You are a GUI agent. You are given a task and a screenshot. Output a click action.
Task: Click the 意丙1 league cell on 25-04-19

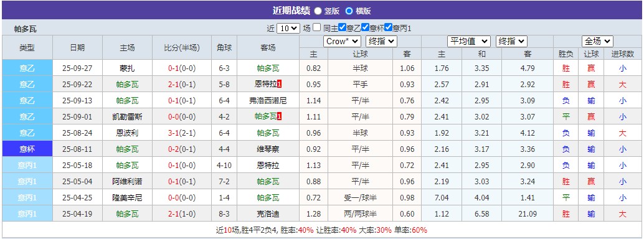tap(27, 214)
